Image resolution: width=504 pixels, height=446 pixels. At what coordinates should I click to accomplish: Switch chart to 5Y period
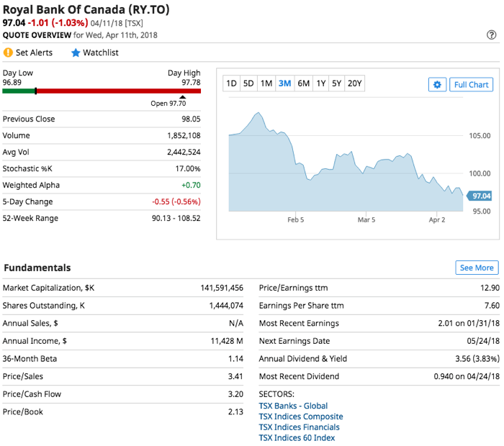tap(336, 83)
